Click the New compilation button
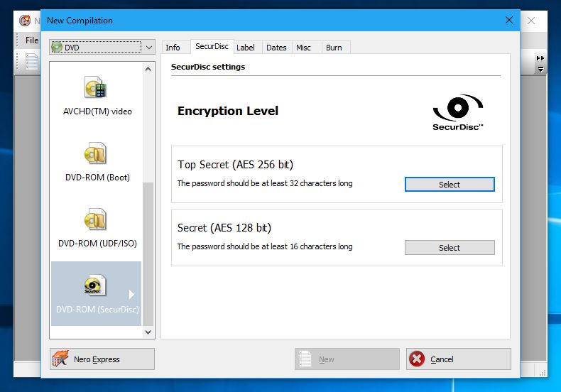The width and height of the screenshot is (561, 392). (x=347, y=359)
